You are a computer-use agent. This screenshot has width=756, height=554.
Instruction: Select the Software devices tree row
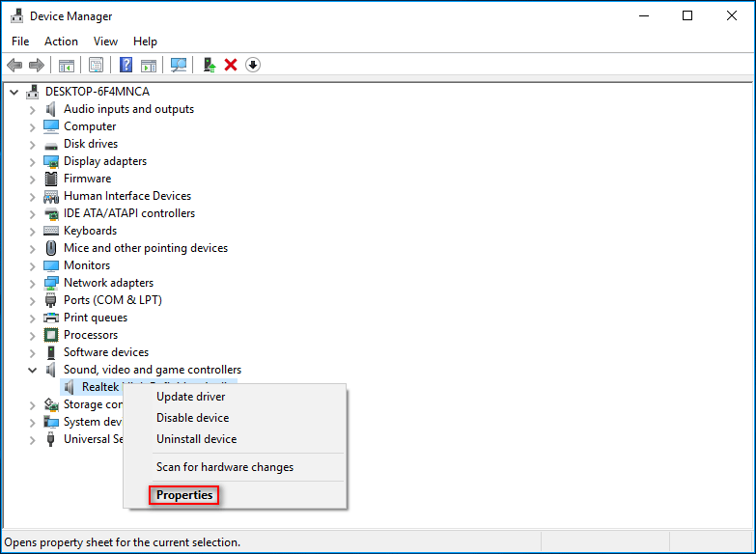pyautogui.click(x=106, y=352)
